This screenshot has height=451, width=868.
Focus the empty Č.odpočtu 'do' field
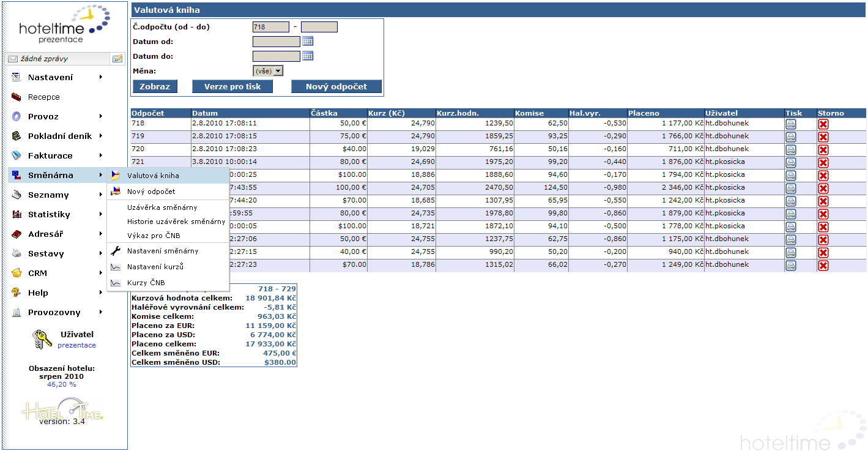click(x=319, y=27)
